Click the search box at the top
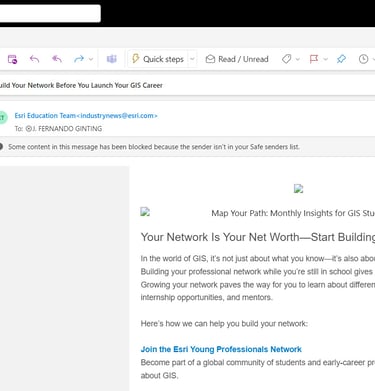Image resolution: width=375 pixels, height=391 pixels. click(50, 13)
